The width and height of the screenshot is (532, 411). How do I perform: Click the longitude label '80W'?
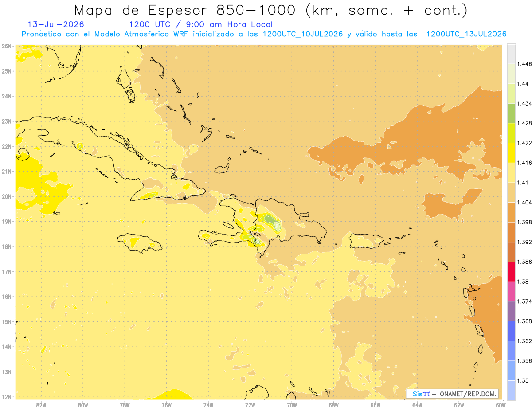pyautogui.click(x=83, y=405)
